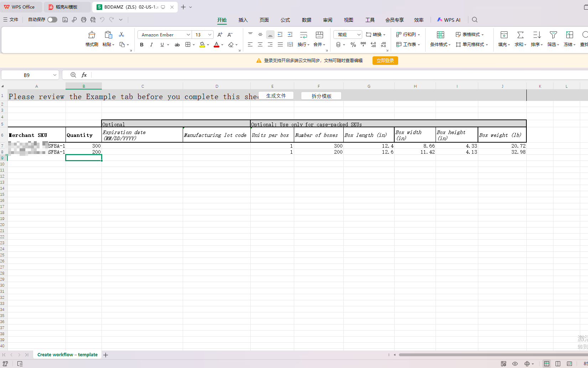Toggle underline formatting

(162, 45)
